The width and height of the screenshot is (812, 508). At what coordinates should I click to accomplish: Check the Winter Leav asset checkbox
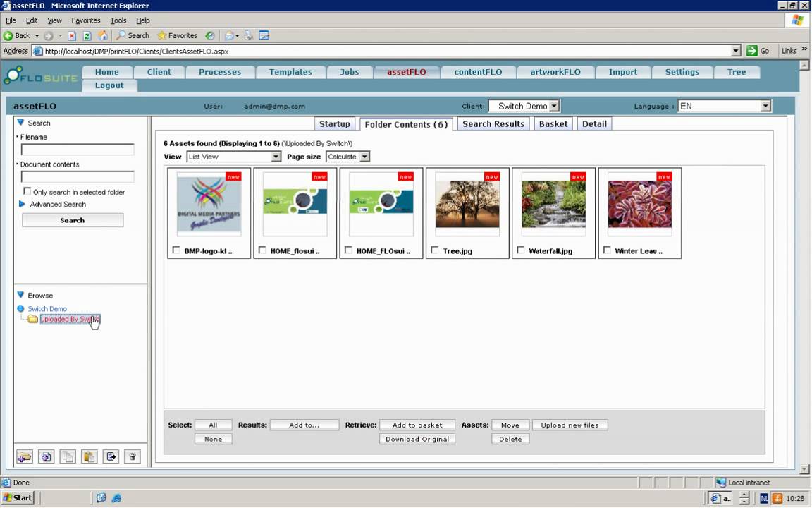pyautogui.click(x=606, y=250)
